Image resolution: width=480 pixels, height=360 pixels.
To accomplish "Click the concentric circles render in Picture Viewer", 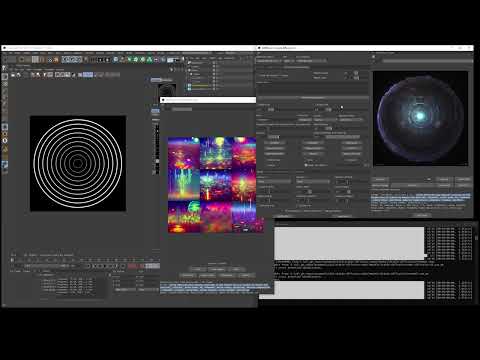I will (x=78, y=163).
